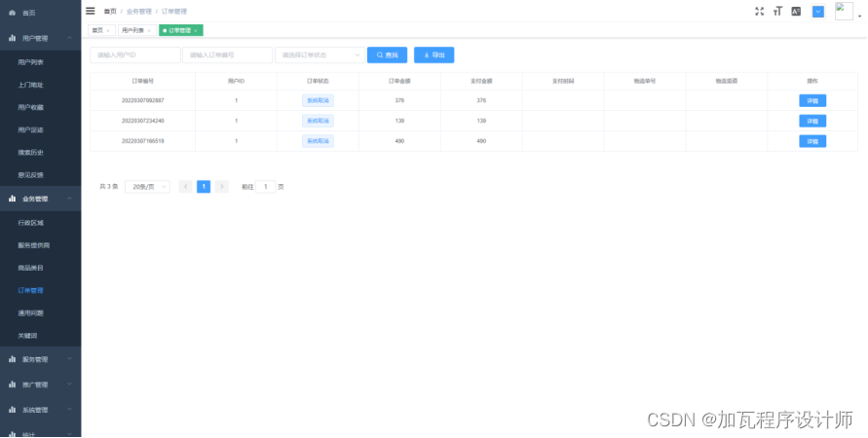Click the bar-chart icon beside 服务管理
This screenshot has height=438, width=868.
click(x=13, y=359)
